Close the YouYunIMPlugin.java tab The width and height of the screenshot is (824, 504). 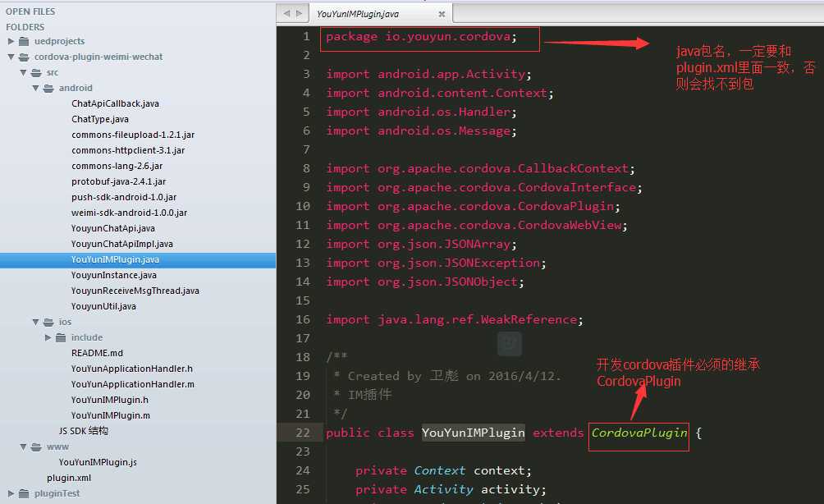pos(442,14)
